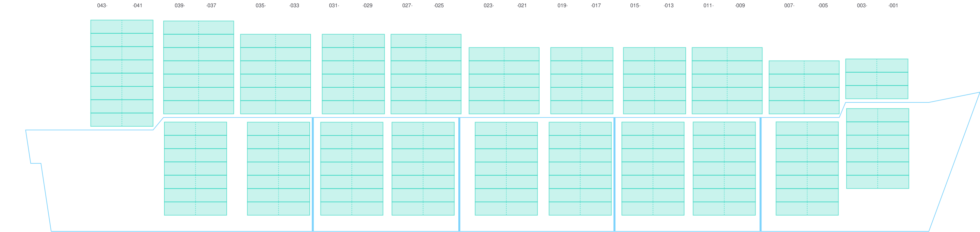Select the aft-most container block under bays 043-041

pyautogui.click(x=122, y=73)
